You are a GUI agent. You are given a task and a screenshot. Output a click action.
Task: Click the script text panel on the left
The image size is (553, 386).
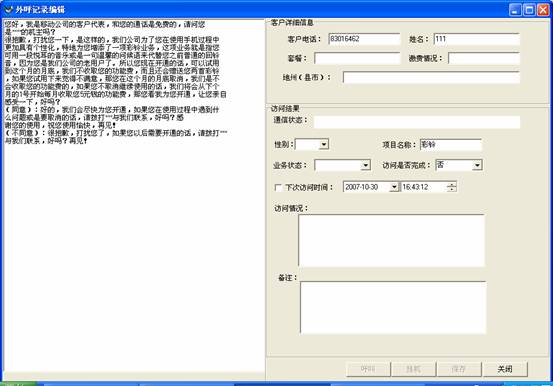(134, 196)
